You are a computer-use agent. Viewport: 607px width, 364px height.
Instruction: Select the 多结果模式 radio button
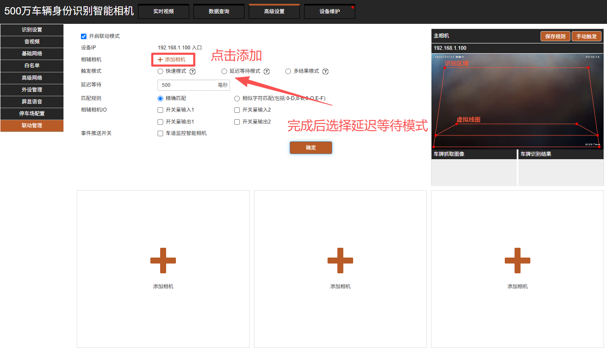(x=288, y=71)
